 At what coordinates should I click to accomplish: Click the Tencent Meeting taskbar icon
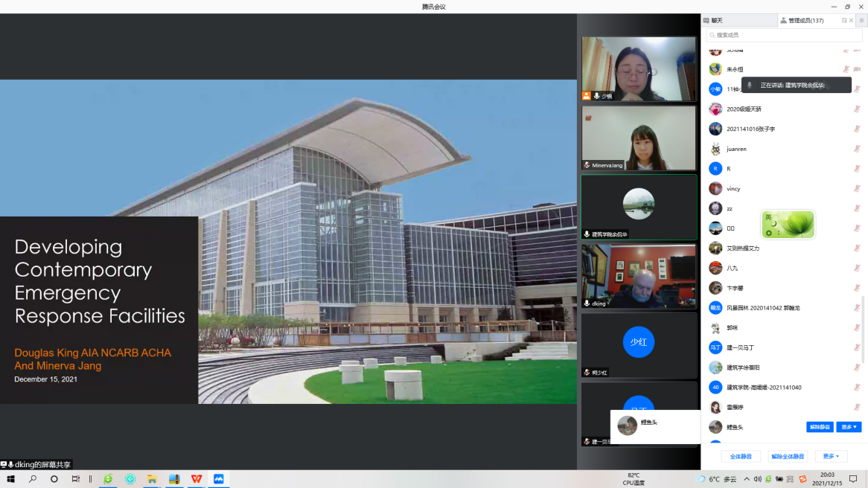coord(219,479)
